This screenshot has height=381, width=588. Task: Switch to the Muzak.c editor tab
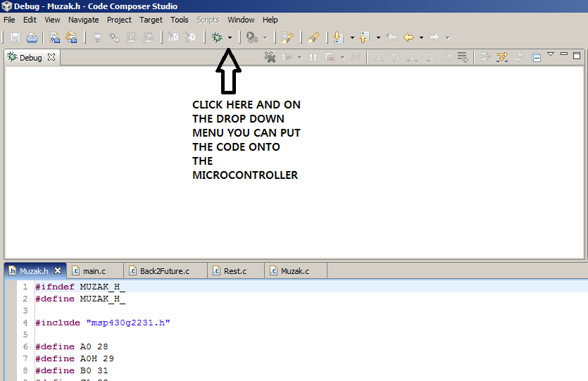tap(295, 271)
